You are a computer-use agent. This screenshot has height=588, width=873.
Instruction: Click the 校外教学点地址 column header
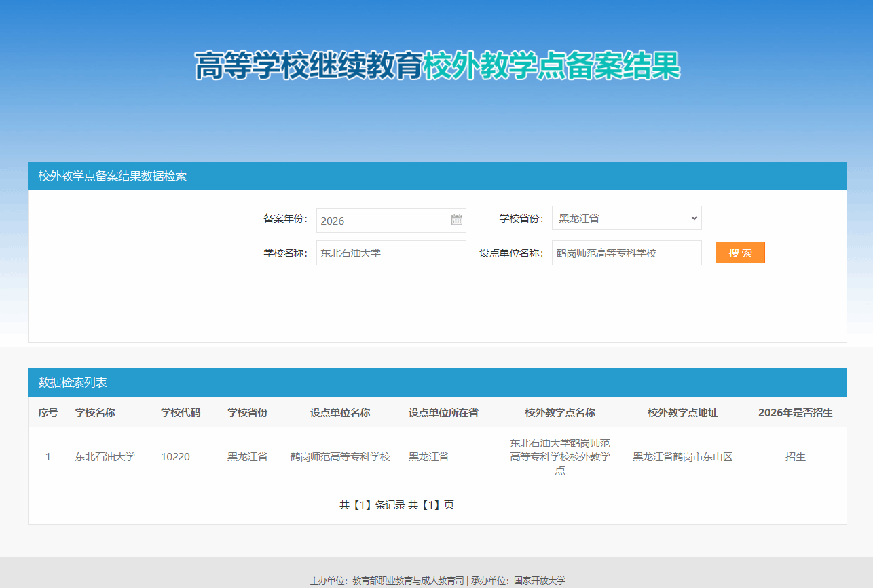(682, 413)
